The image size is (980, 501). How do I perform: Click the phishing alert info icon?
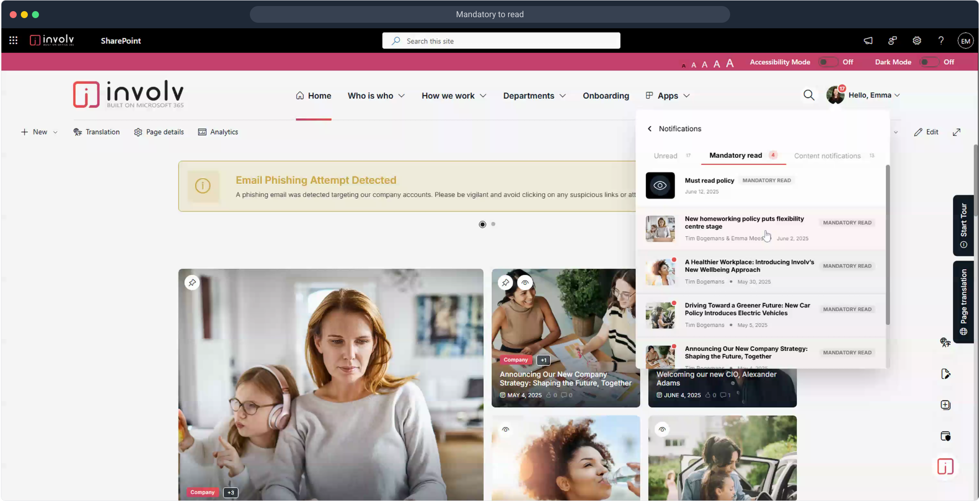203,186
